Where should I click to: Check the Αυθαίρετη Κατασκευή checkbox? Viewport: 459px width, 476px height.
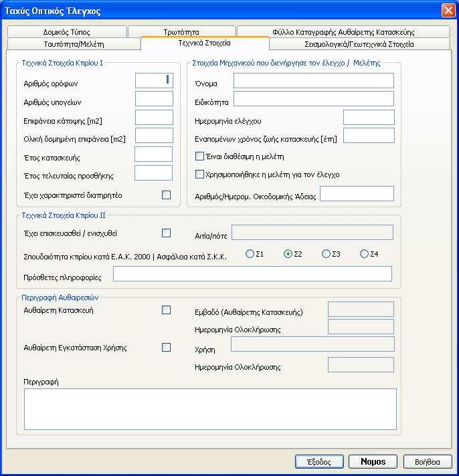166,310
